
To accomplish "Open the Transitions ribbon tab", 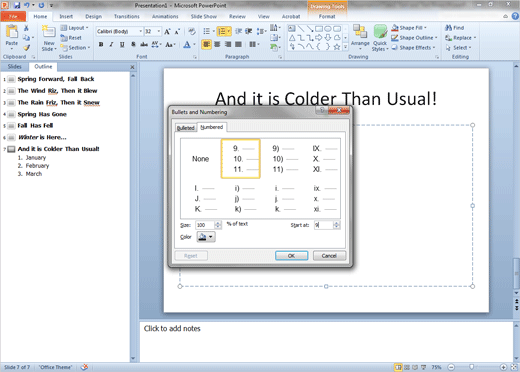I will point(127,16).
